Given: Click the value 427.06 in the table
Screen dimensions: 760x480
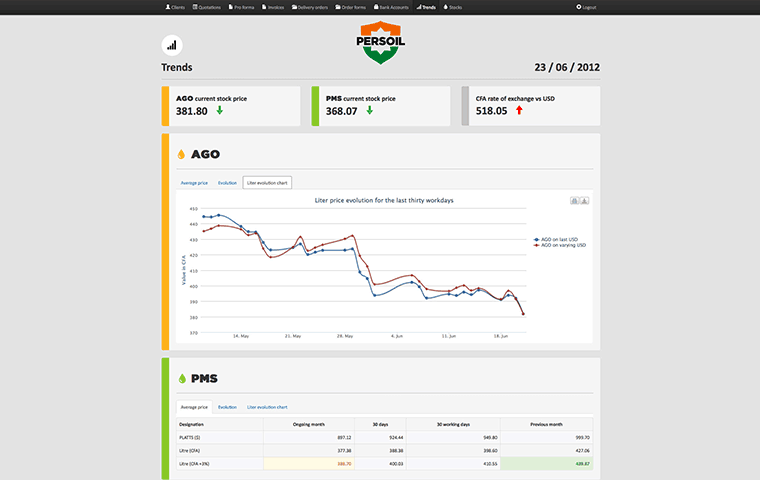Looking at the screenshot, I should coord(583,450).
